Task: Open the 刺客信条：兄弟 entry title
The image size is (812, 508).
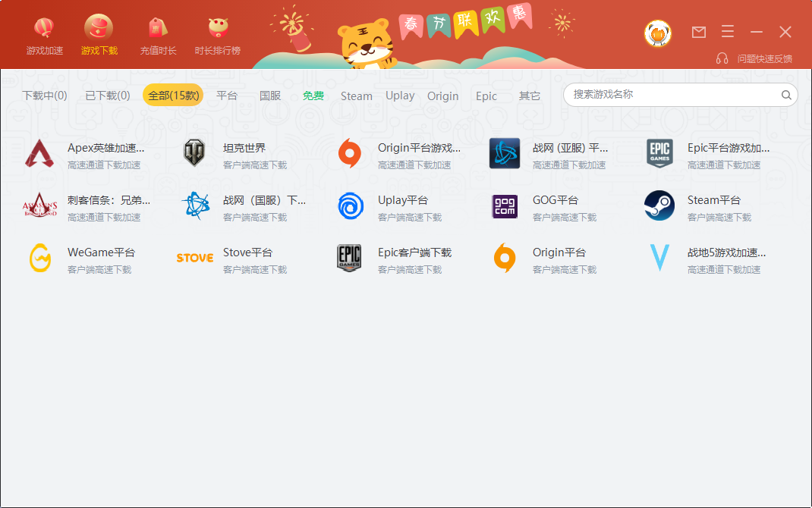Action: coord(109,199)
